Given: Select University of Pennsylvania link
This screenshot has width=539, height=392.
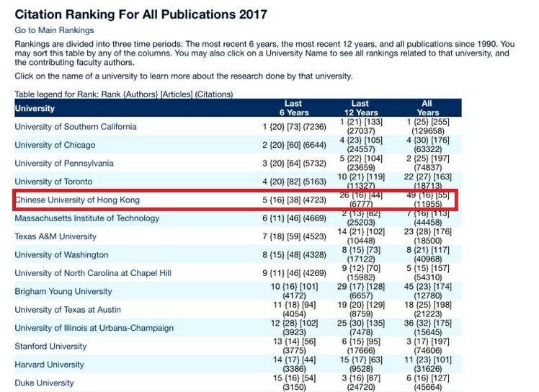Looking at the screenshot, I should click(64, 164).
